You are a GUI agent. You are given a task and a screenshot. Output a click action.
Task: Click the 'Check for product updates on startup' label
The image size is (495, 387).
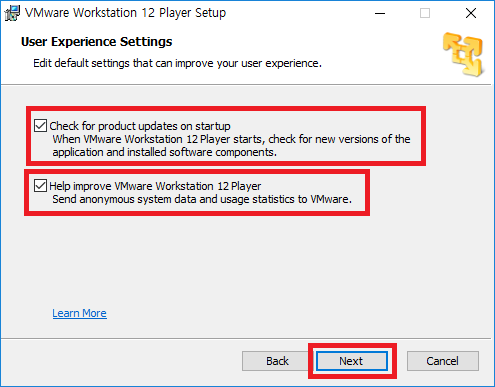point(140,126)
